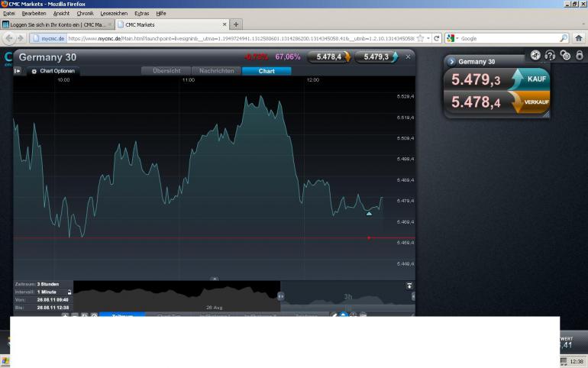Click the Windows Start button
This screenshot has height=368, width=588.
[5, 361]
